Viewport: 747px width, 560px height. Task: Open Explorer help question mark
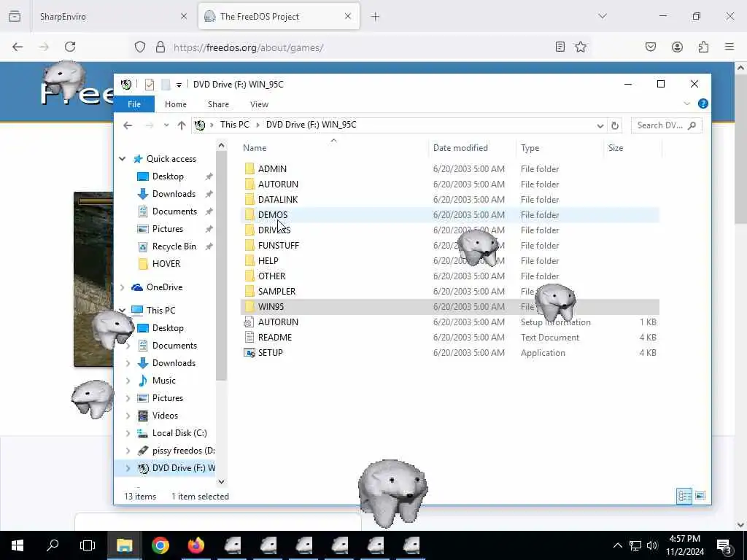point(703,104)
